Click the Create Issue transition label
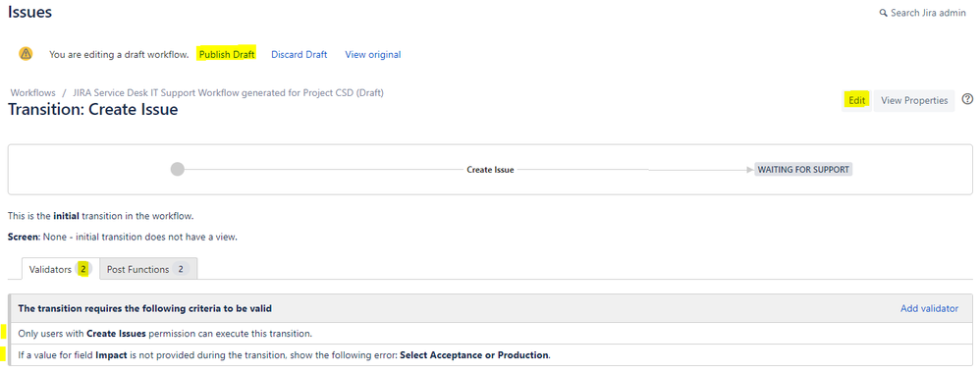The width and height of the screenshot is (980, 373). click(x=491, y=169)
